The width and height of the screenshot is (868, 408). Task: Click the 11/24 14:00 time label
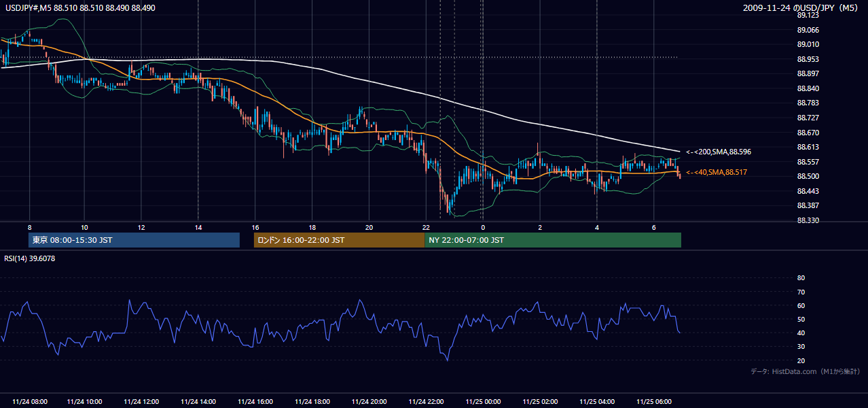click(x=198, y=401)
